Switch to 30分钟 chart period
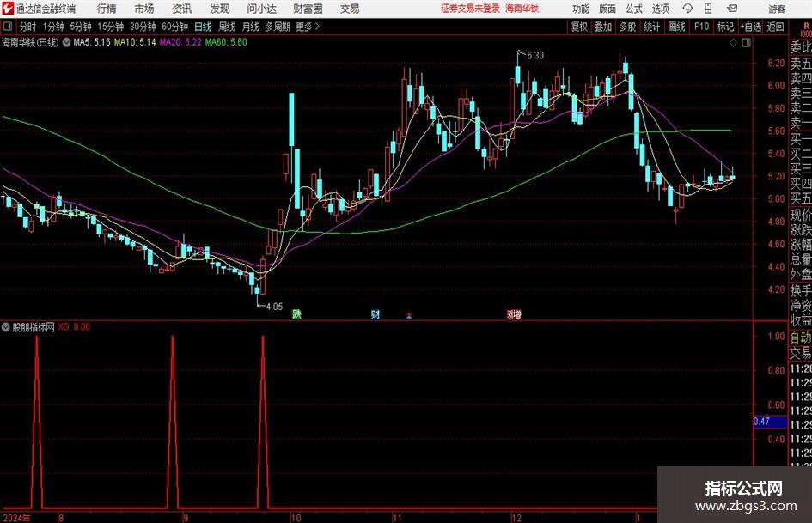The height and width of the screenshot is (523, 812). point(143,27)
